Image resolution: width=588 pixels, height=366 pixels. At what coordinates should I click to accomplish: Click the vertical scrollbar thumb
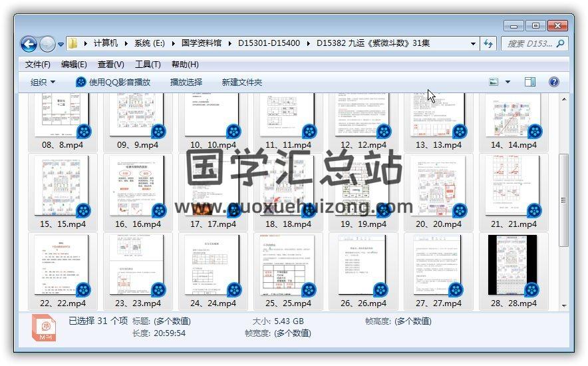tap(563, 200)
